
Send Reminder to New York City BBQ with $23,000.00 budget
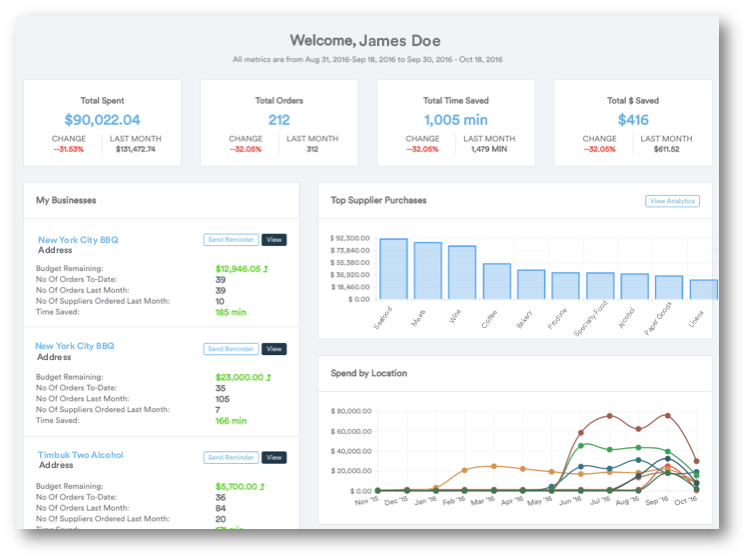coord(231,349)
